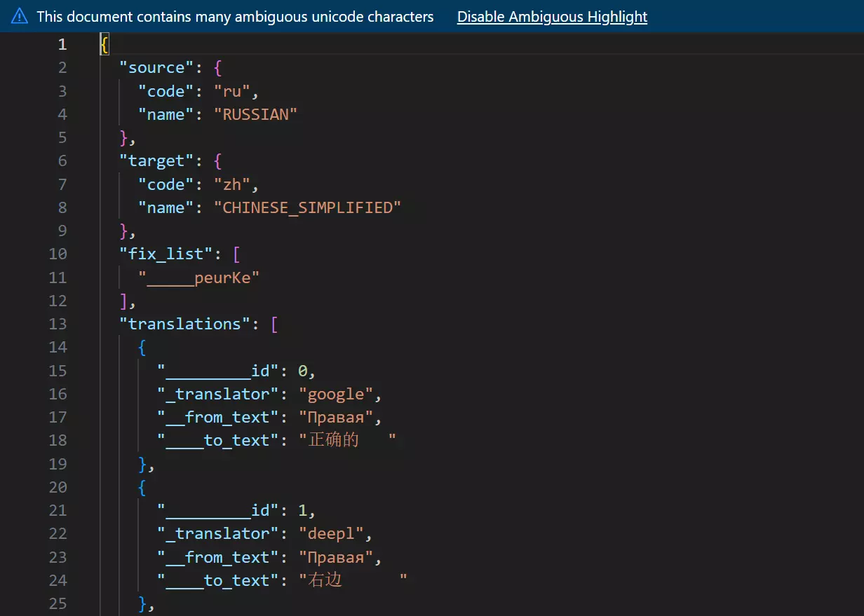Click line number 25 in gutter
Screen dimensions: 864x616
point(58,603)
